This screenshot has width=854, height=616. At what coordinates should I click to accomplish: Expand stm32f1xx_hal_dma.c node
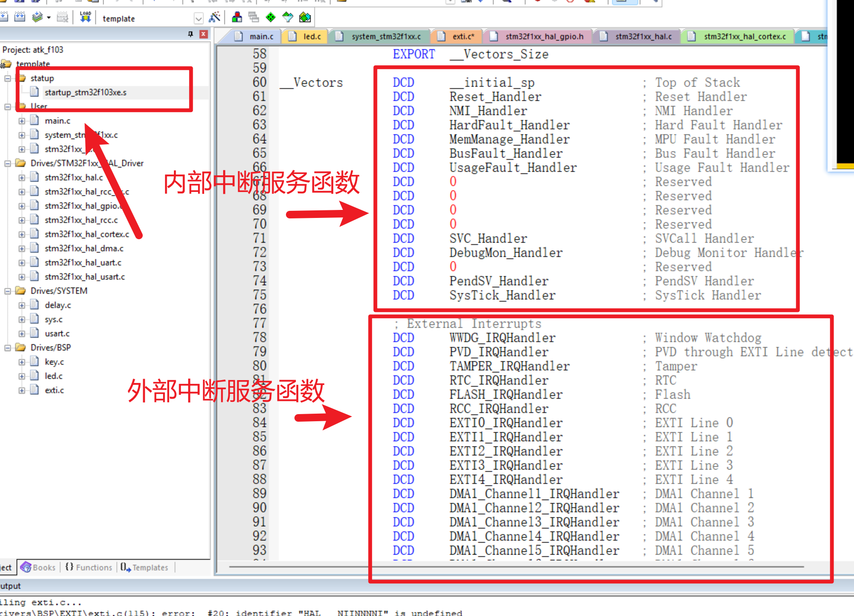[x=22, y=249]
